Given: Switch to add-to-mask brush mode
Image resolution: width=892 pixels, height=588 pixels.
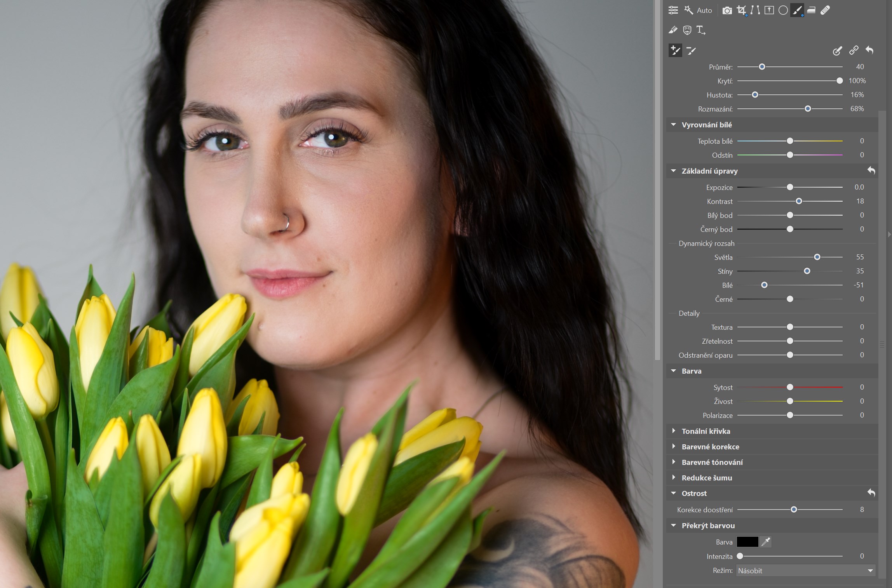Looking at the screenshot, I should pyautogui.click(x=675, y=50).
